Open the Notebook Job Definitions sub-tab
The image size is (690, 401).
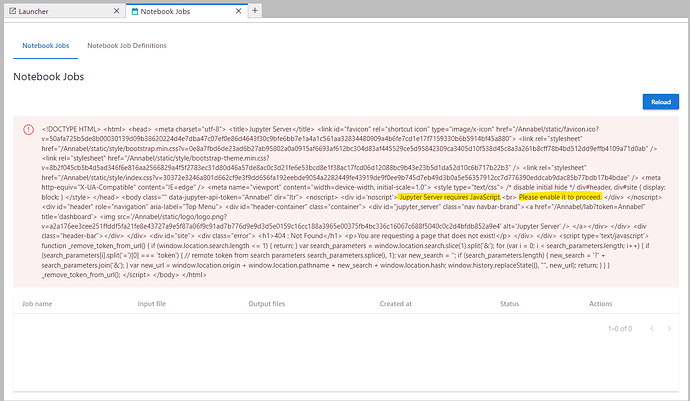click(127, 46)
